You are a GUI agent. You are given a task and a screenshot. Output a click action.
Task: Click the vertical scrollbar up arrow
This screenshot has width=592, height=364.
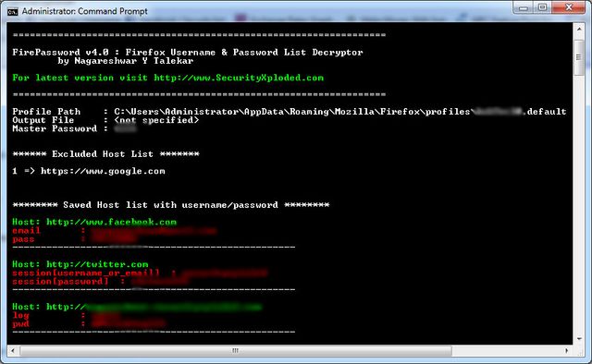click(579, 29)
